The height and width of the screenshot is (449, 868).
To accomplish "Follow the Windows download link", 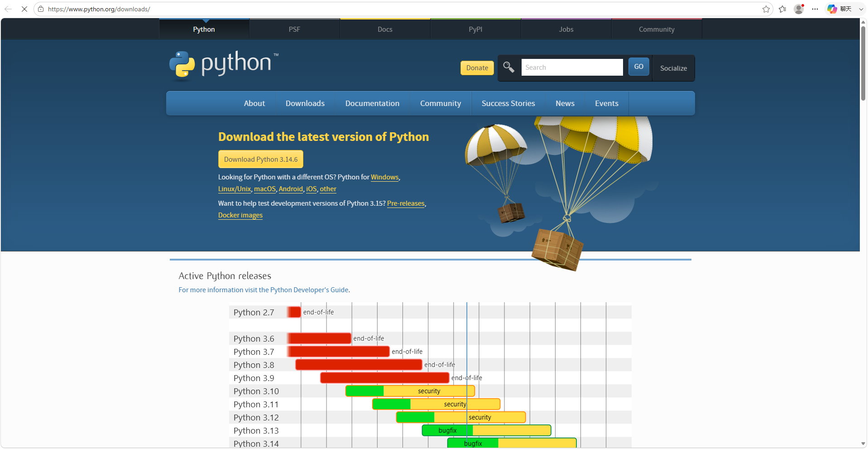I will [x=384, y=177].
